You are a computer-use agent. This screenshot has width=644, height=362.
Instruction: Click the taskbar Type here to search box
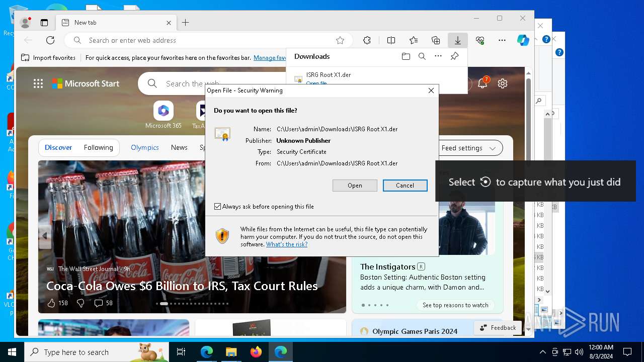97,352
